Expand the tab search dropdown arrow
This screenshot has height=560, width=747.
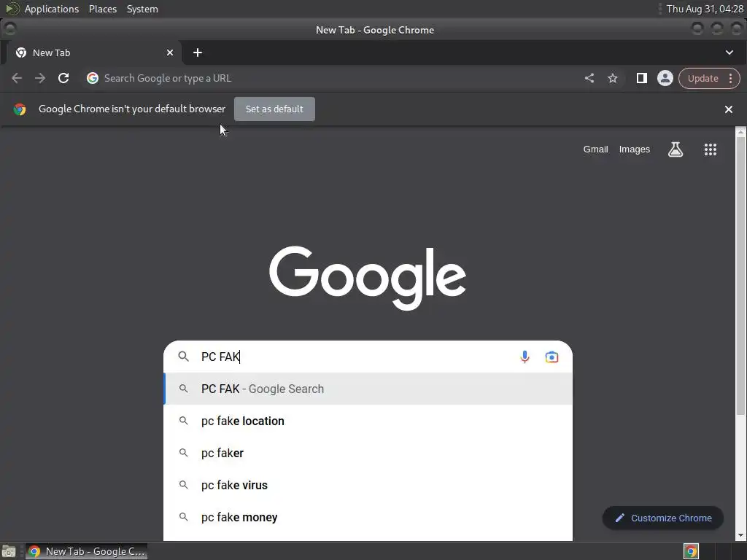(729, 52)
